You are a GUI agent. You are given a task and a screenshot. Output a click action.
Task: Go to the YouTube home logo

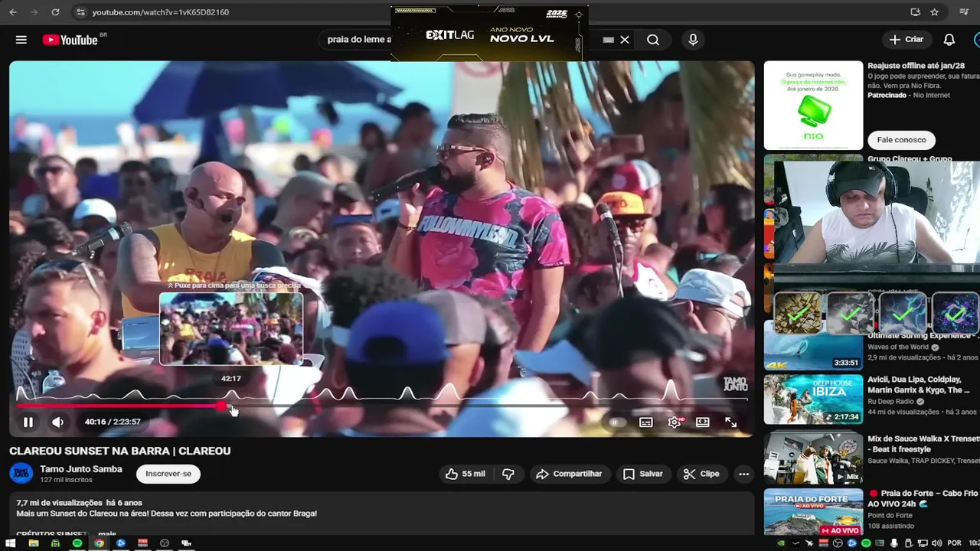click(70, 40)
